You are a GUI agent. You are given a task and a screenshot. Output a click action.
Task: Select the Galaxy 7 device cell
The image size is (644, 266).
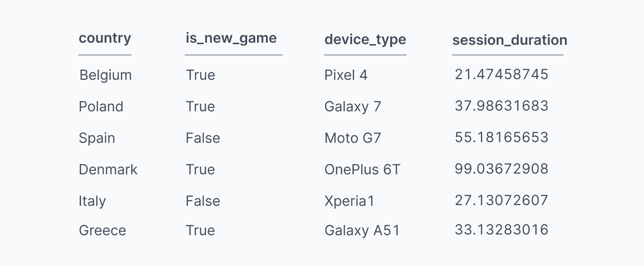(352, 107)
